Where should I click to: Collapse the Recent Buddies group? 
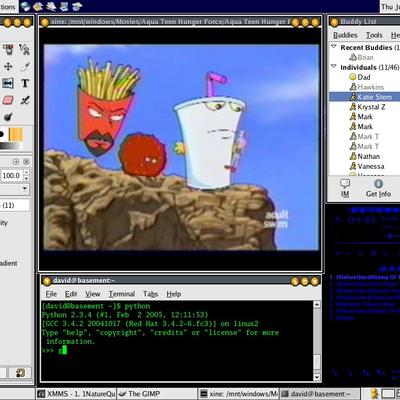(x=334, y=47)
